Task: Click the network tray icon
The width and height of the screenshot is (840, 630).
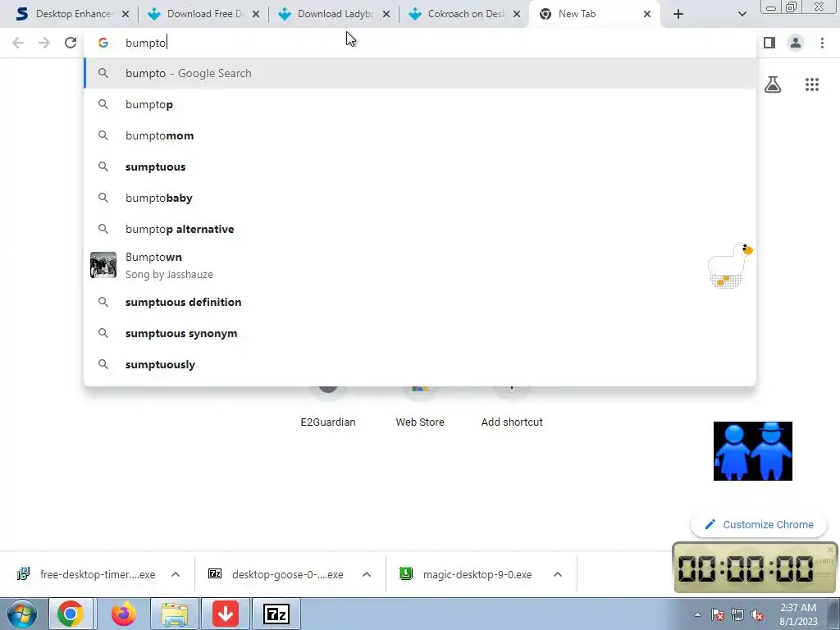Action: (x=737, y=615)
